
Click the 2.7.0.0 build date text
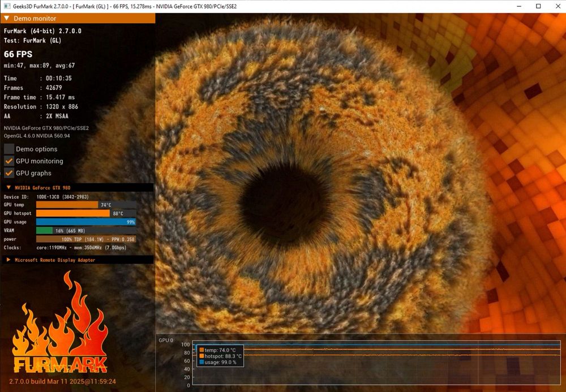(x=62, y=381)
